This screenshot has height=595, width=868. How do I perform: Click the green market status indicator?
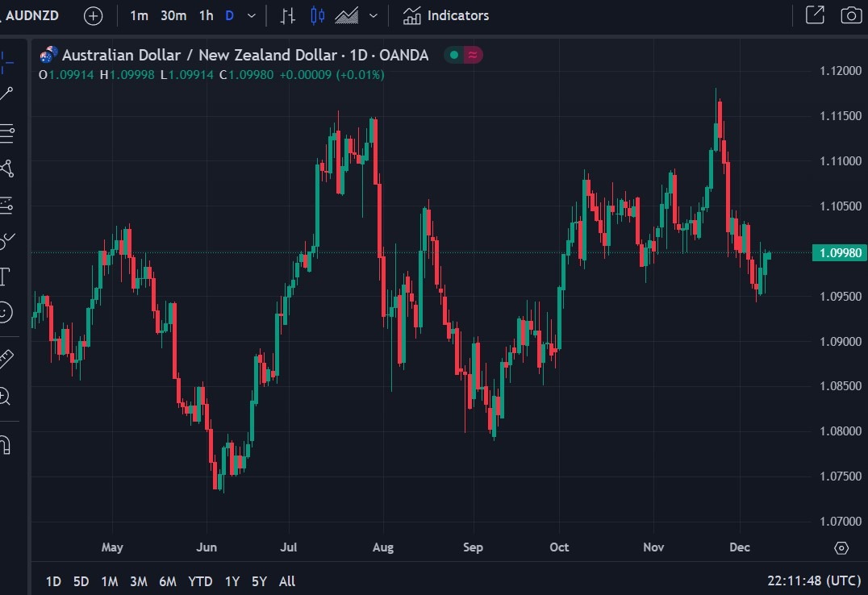(x=453, y=54)
